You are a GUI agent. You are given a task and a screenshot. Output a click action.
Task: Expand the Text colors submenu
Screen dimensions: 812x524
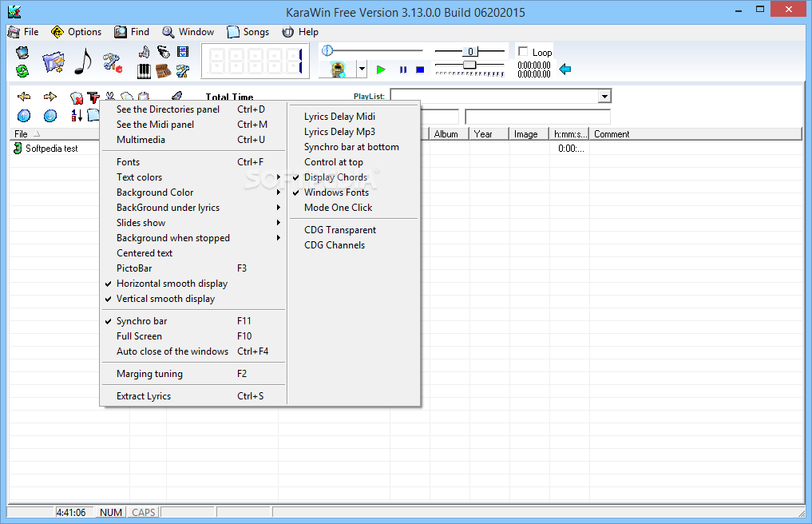(194, 177)
